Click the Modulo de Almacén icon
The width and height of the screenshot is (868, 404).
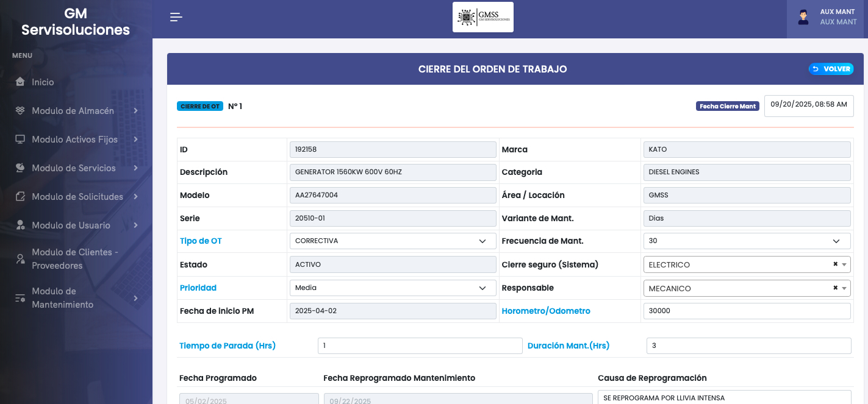point(20,110)
